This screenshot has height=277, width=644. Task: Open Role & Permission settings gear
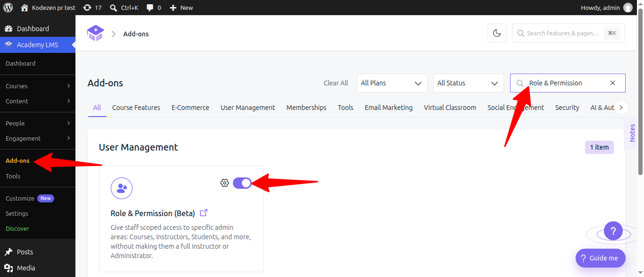click(x=224, y=183)
